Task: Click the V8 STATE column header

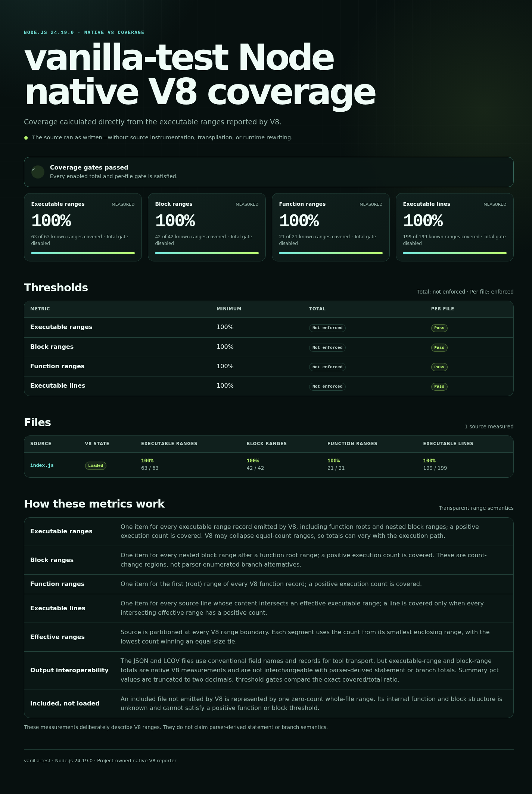Action: point(97,444)
